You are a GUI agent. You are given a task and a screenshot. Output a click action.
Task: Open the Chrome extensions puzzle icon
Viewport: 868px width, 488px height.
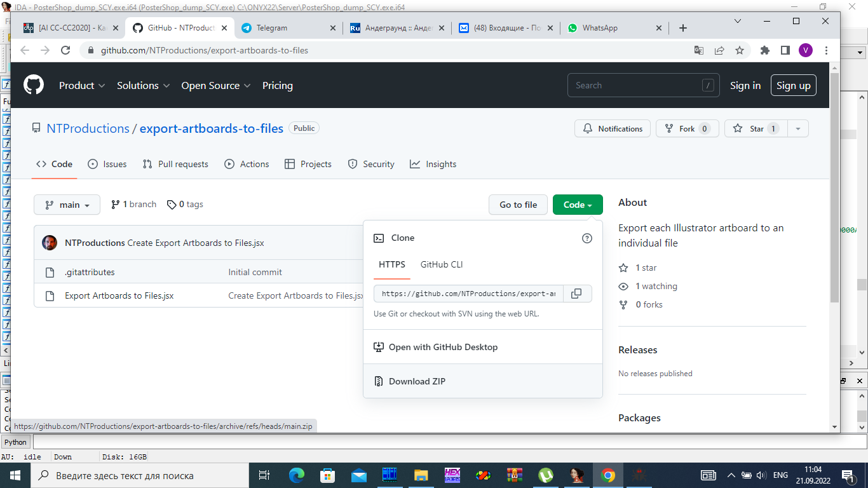click(765, 50)
